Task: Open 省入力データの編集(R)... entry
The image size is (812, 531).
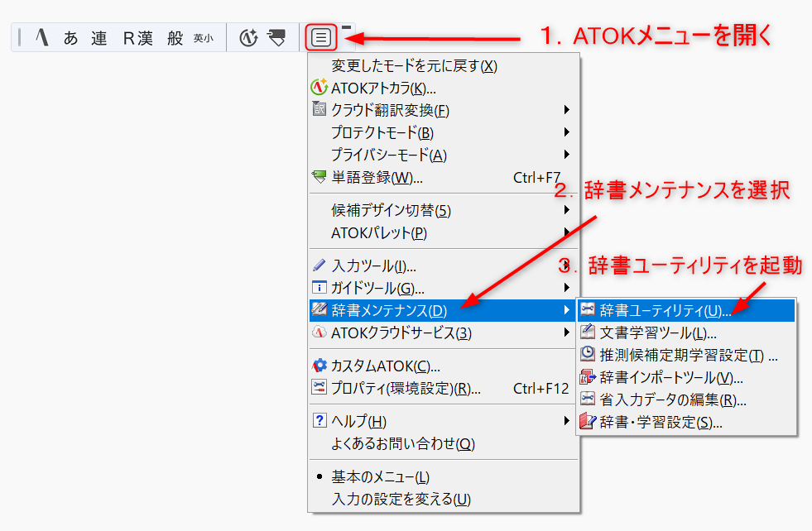Action: click(x=686, y=400)
